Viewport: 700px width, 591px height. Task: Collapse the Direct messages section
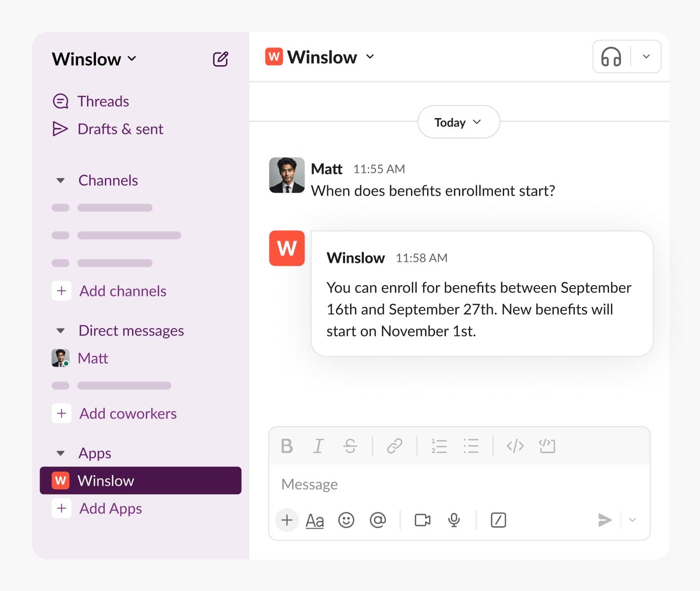[x=60, y=331]
